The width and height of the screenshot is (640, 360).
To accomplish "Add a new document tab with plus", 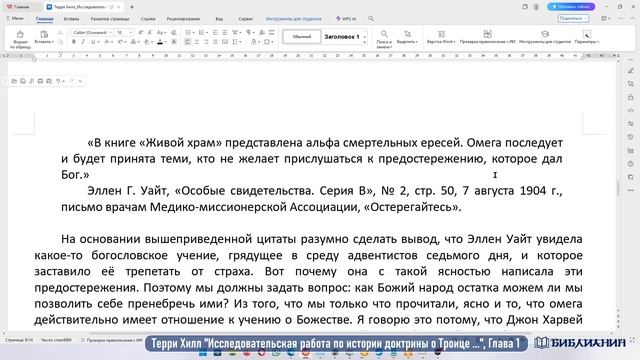I will point(132,7).
